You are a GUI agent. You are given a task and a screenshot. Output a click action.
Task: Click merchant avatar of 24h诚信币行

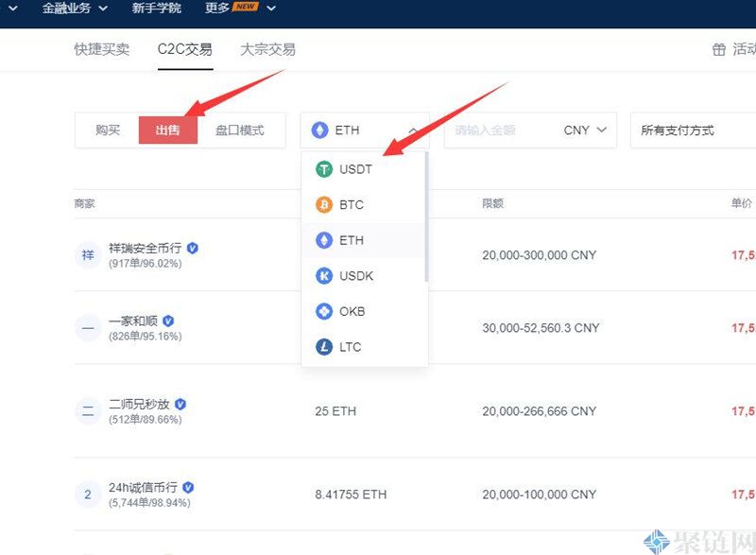pyautogui.click(x=88, y=494)
